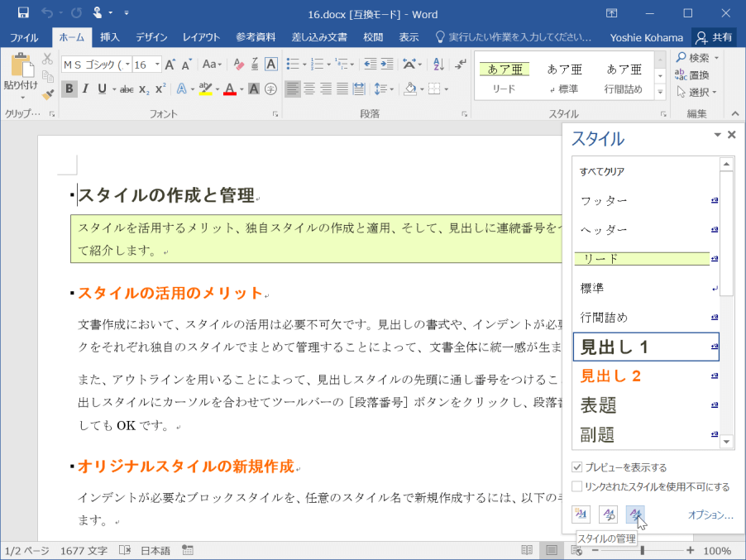Screen dimensions: 746x560
Task: Toggle show paragraph marks button
Action: (x=460, y=64)
